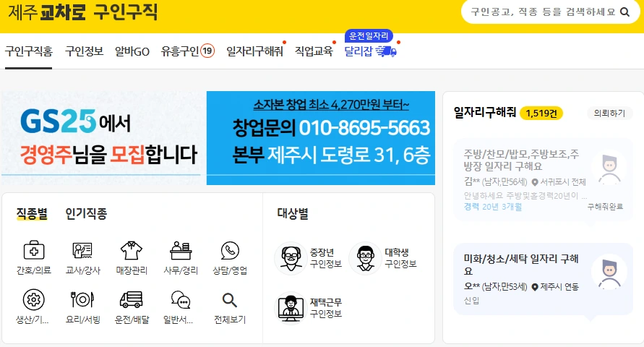The image size is (644, 347).
Task: Click profile avatar on 주방/찬모 card
Action: (609, 168)
